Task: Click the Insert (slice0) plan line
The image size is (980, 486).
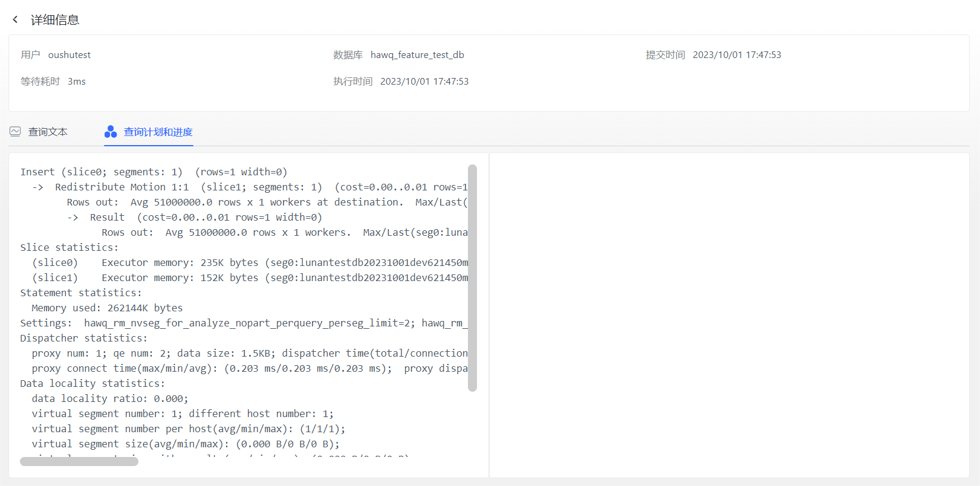Action: tap(154, 172)
